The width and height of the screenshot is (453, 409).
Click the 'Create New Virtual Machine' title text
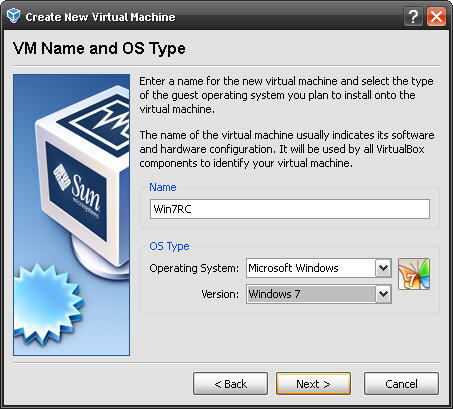point(100,17)
